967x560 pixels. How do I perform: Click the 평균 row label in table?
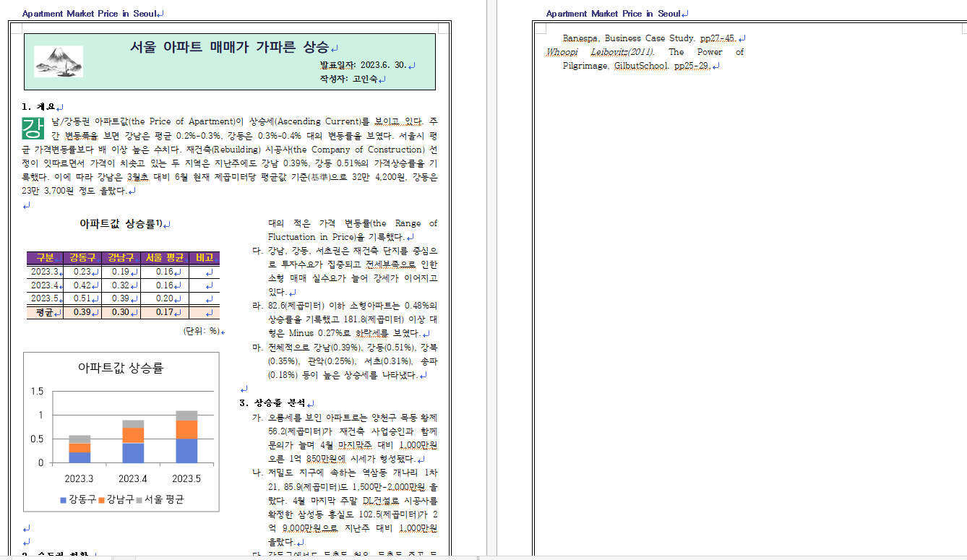point(44,312)
